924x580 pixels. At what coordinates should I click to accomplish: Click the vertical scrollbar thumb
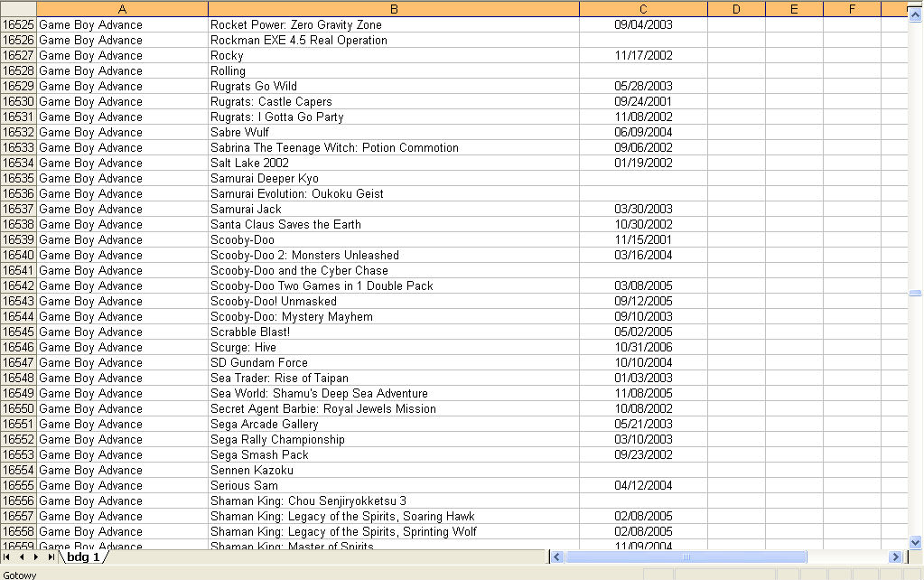[915, 293]
